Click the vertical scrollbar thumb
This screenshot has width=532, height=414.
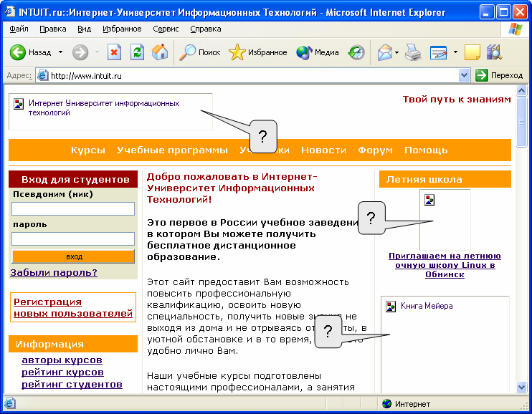coord(521,122)
